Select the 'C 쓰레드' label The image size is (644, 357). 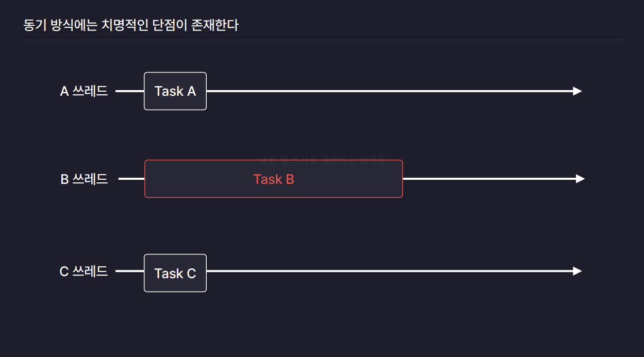tap(84, 271)
